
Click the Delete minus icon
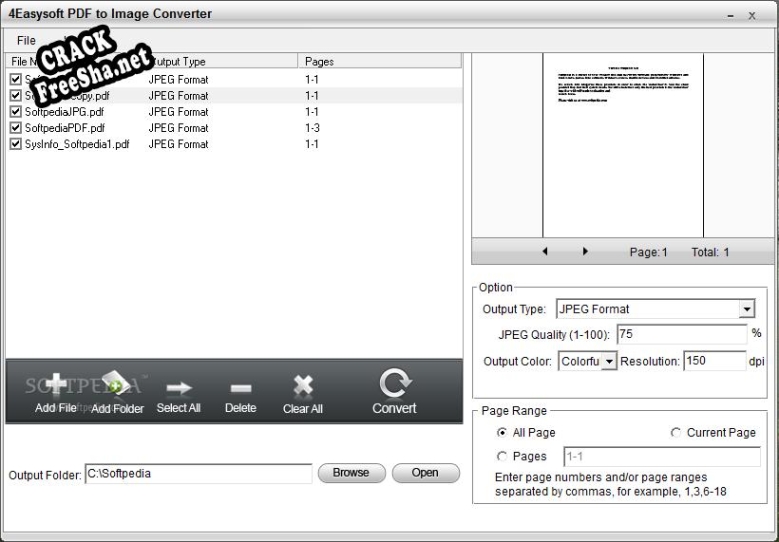(240, 387)
